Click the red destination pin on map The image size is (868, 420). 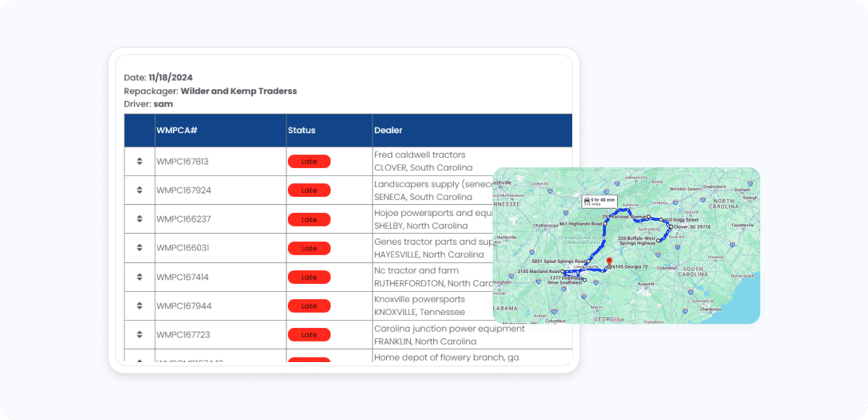tap(609, 262)
